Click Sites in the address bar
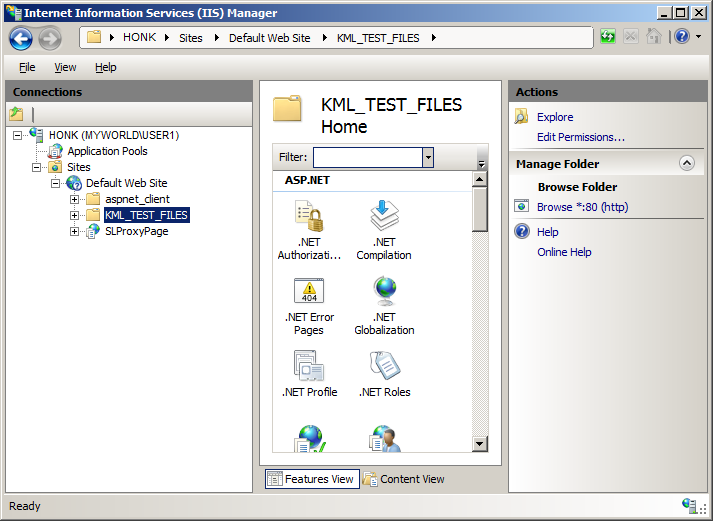The height and width of the screenshot is (521, 713). click(191, 38)
